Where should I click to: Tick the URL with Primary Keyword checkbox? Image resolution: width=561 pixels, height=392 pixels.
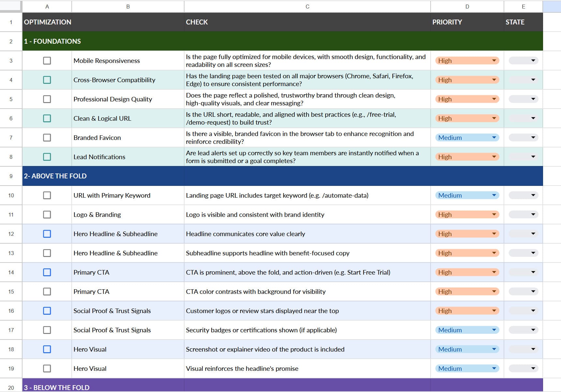(x=47, y=195)
